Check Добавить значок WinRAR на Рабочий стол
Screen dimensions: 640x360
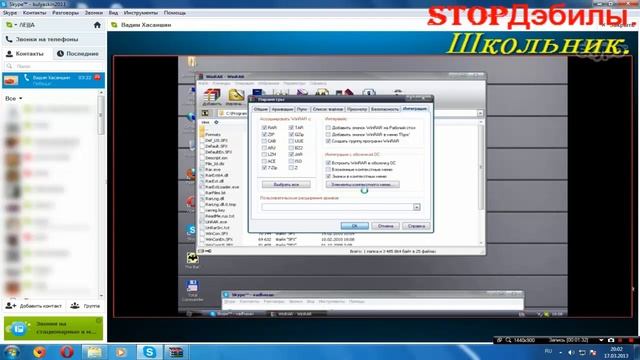[328, 128]
